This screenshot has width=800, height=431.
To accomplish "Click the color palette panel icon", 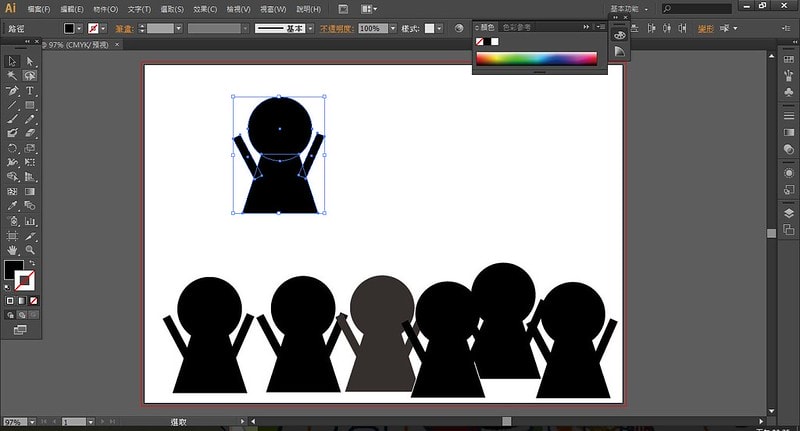I will 619,35.
